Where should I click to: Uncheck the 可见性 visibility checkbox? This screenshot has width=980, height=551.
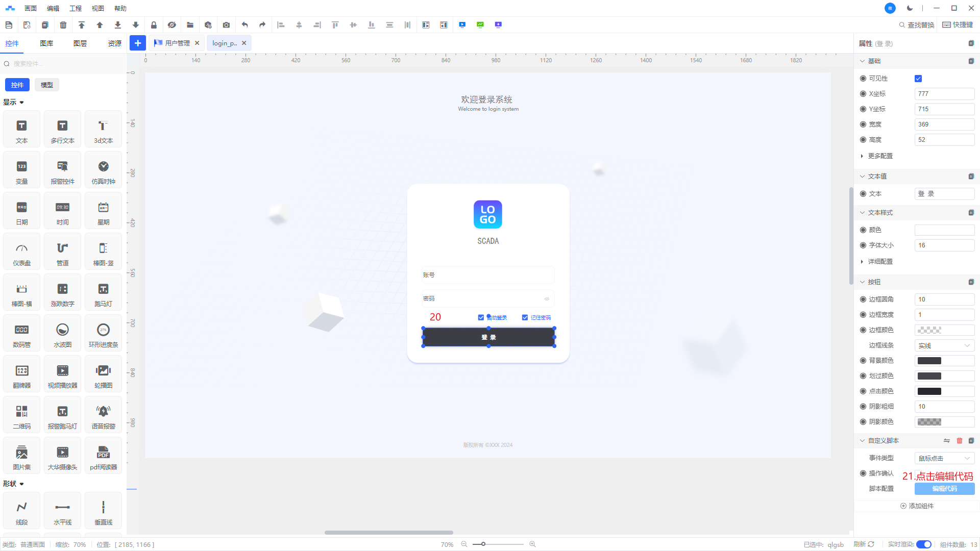pyautogui.click(x=918, y=79)
